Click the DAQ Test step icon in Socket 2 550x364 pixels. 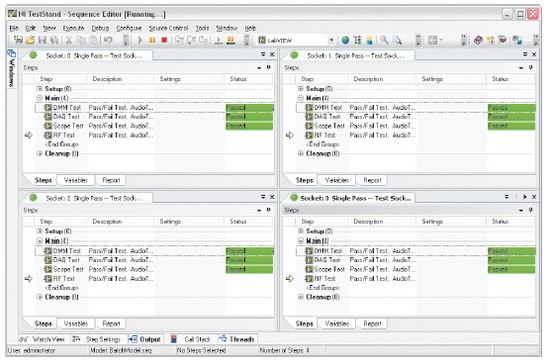pyautogui.click(x=48, y=260)
